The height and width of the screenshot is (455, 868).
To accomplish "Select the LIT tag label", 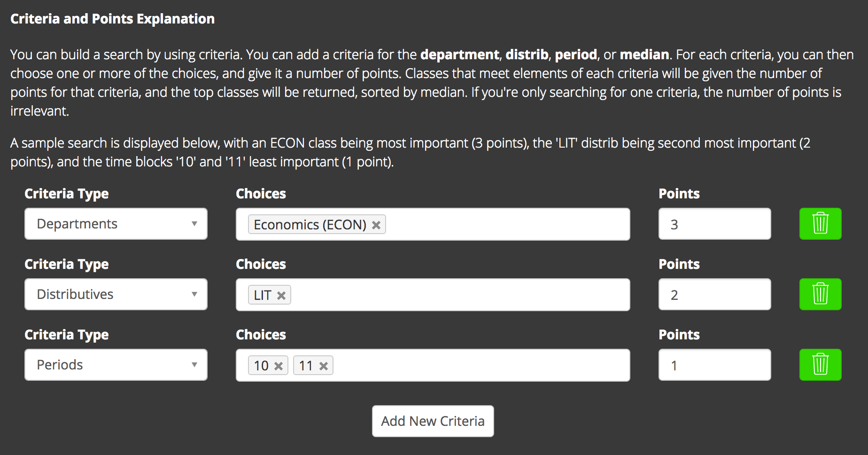I will point(263,295).
